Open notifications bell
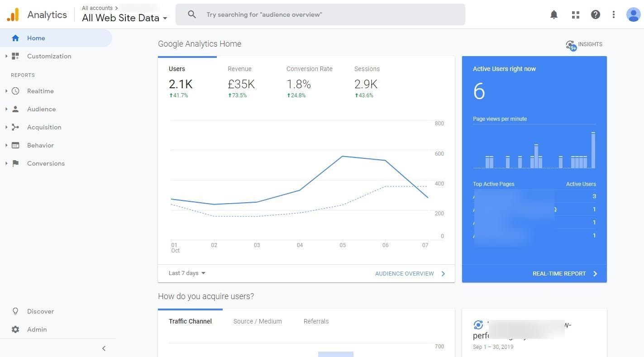 point(553,14)
